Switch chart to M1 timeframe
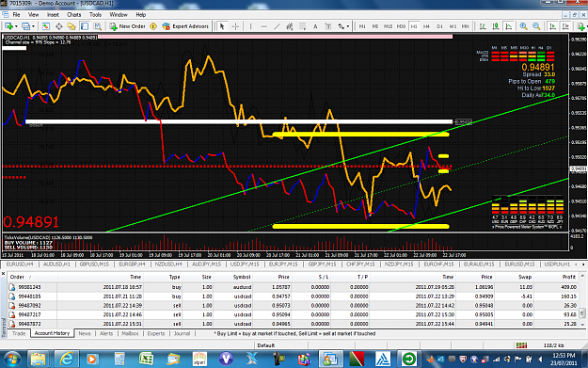 pyautogui.click(x=362, y=26)
